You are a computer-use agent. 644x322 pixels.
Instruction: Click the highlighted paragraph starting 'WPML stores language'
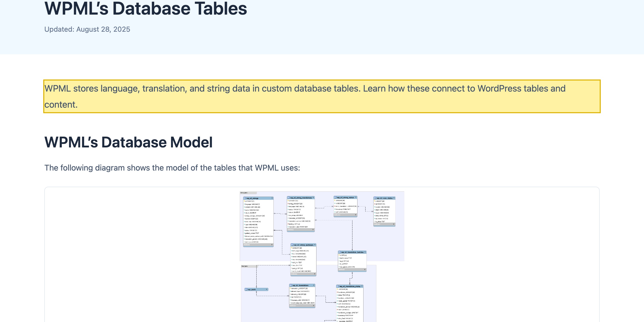click(x=322, y=97)
